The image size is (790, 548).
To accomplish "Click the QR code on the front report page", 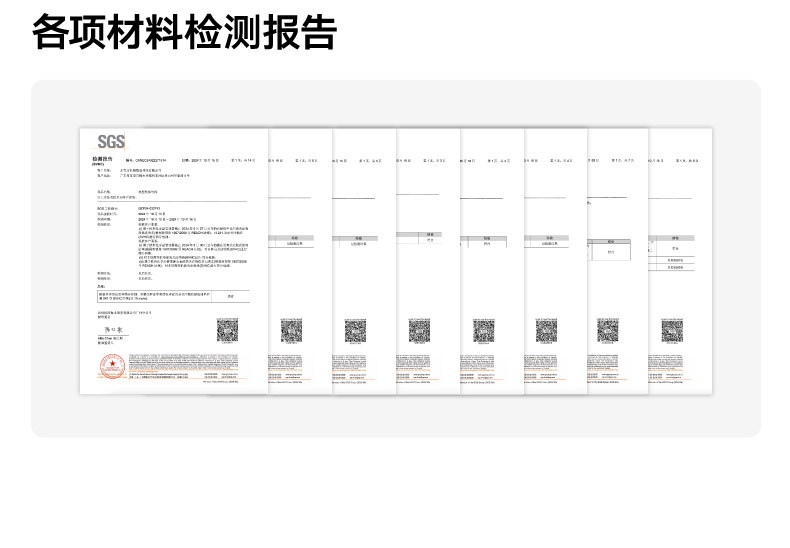I will [x=227, y=330].
